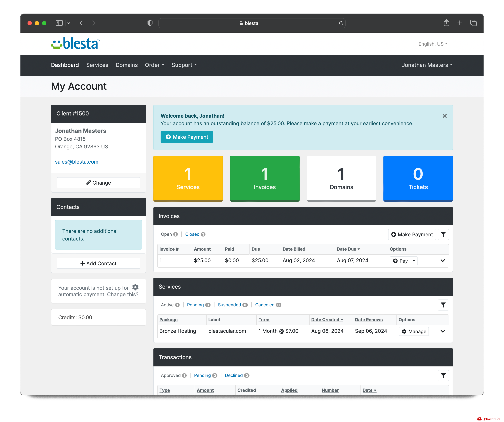Screen dimensions: 504x422
Task: Switch to the Declined transactions tab
Action: 234,375
